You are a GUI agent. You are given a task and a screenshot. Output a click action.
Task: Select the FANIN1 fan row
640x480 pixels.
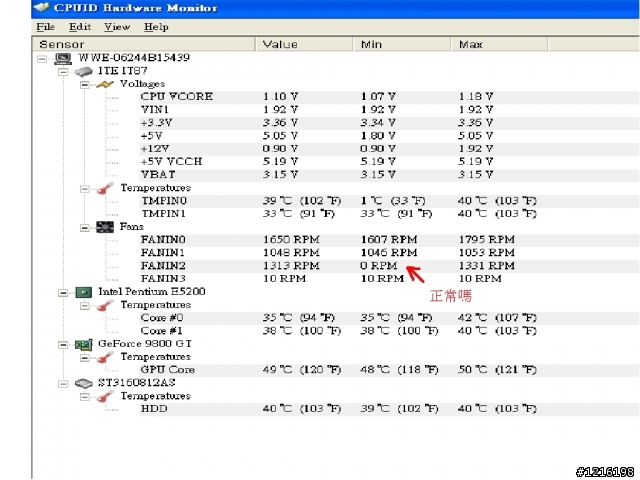[389, 253]
